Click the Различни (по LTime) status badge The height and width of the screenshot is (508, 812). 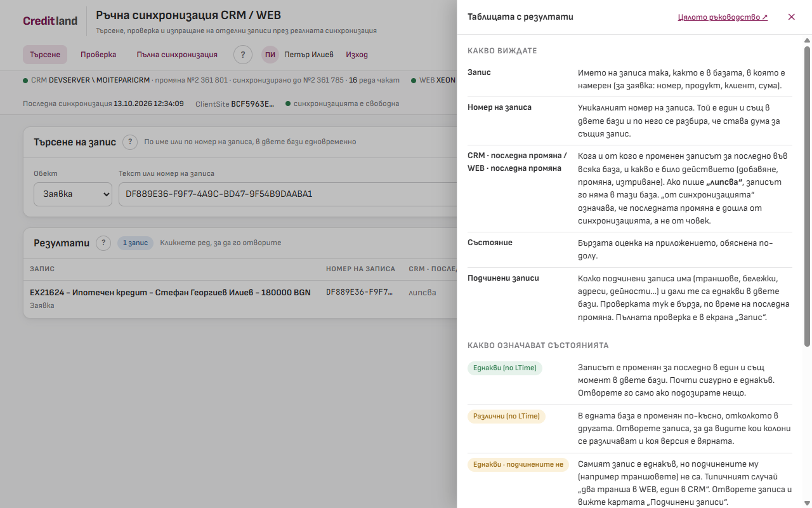pos(506,417)
